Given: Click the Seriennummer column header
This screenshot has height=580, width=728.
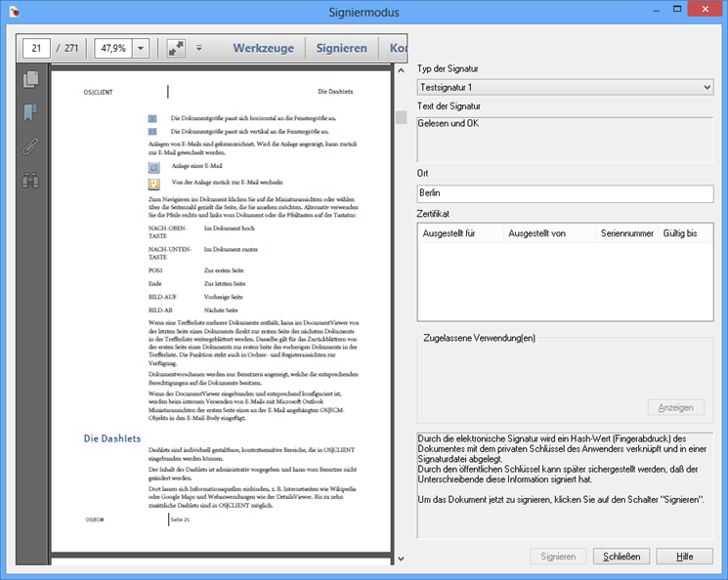Looking at the screenshot, I should [x=626, y=233].
